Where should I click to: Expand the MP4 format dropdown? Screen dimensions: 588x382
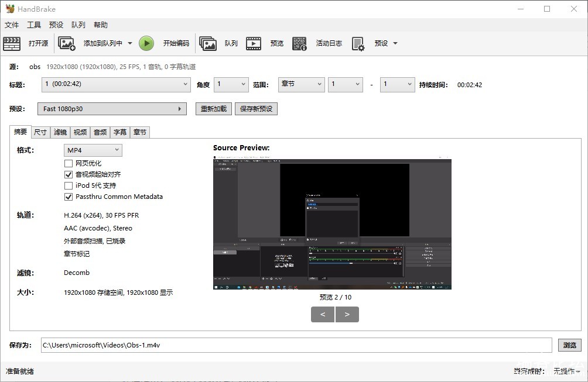93,150
